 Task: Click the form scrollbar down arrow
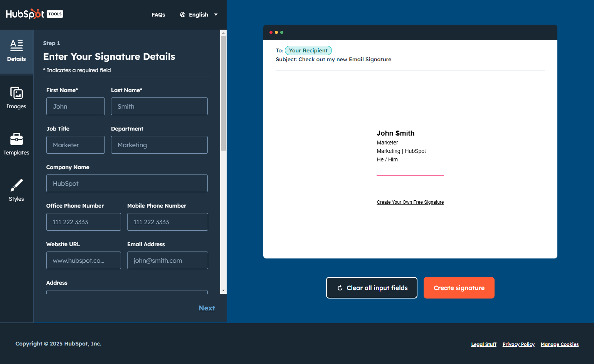tap(223, 290)
